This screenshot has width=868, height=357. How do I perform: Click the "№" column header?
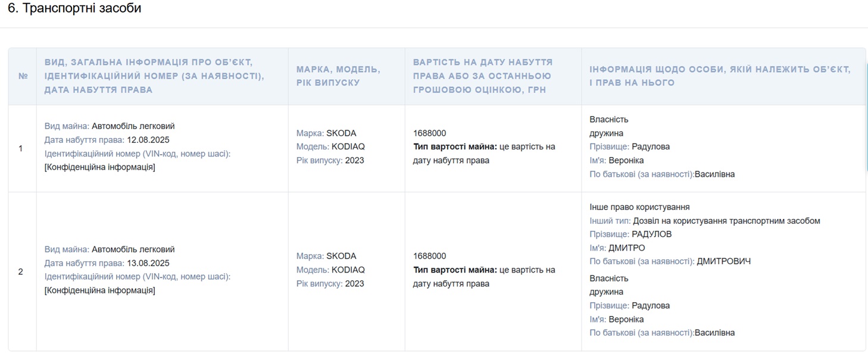click(23, 76)
